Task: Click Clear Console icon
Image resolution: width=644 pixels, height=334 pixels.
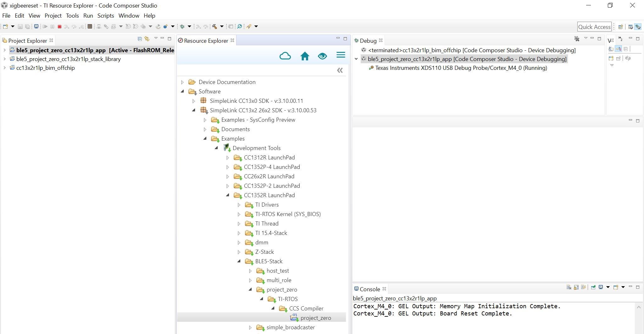Action: pos(569,287)
